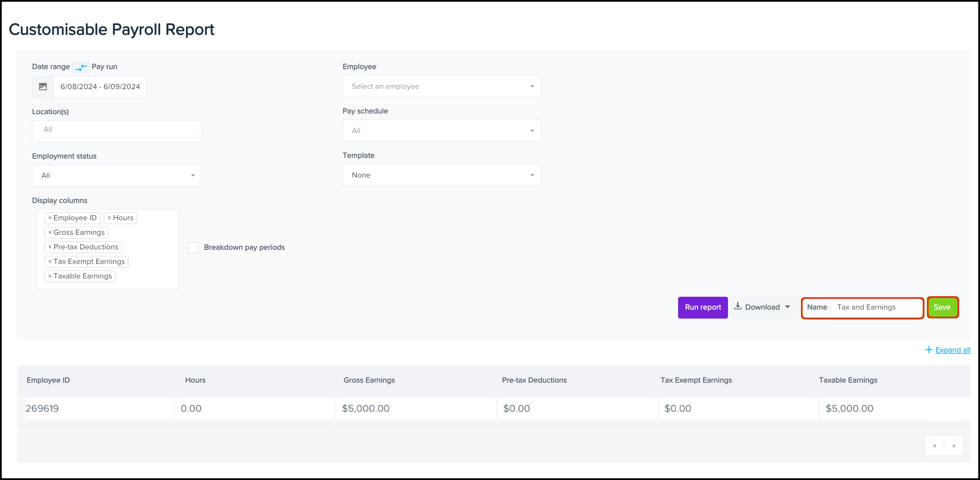Remove the Employee ID column tag
Image resolution: width=980 pixels, height=480 pixels.
click(x=50, y=218)
